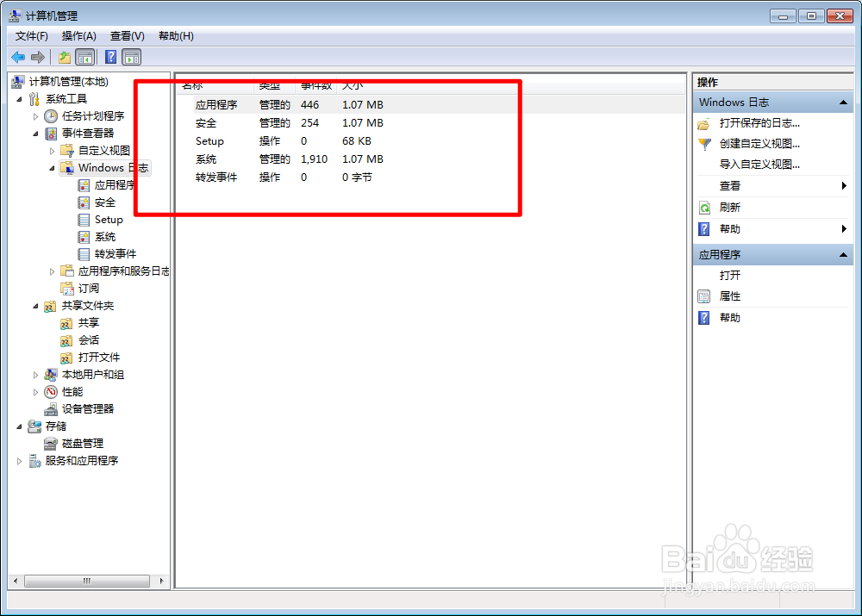Select the 共享文件夹 icon
Image resolution: width=862 pixels, height=616 pixels.
pyautogui.click(x=50, y=306)
